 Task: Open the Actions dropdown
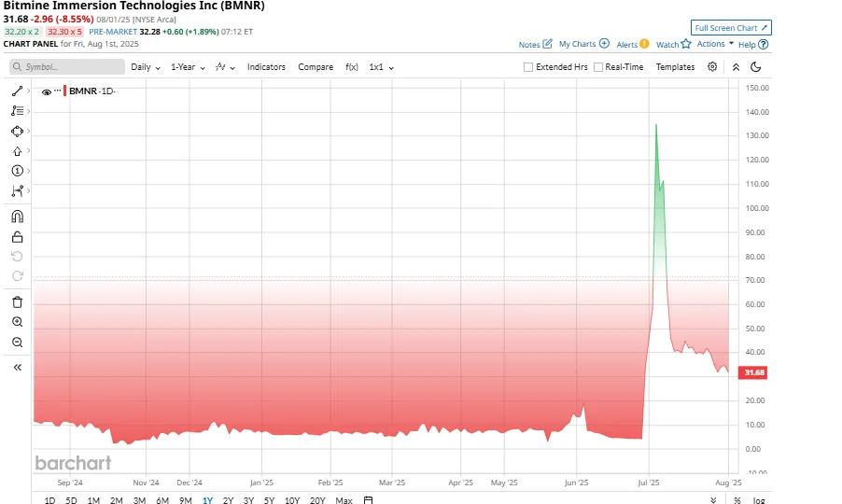(715, 44)
